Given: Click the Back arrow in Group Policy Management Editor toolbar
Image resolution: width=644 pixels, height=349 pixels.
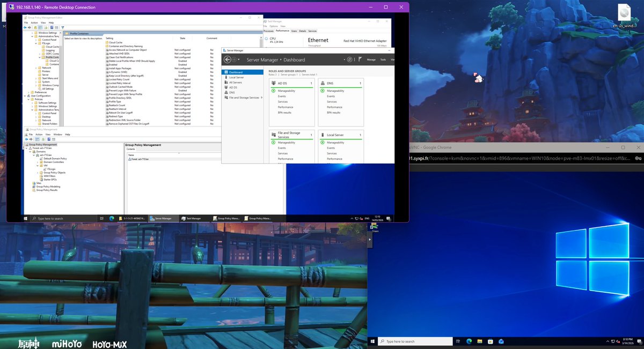Looking at the screenshot, I should 25,27.
